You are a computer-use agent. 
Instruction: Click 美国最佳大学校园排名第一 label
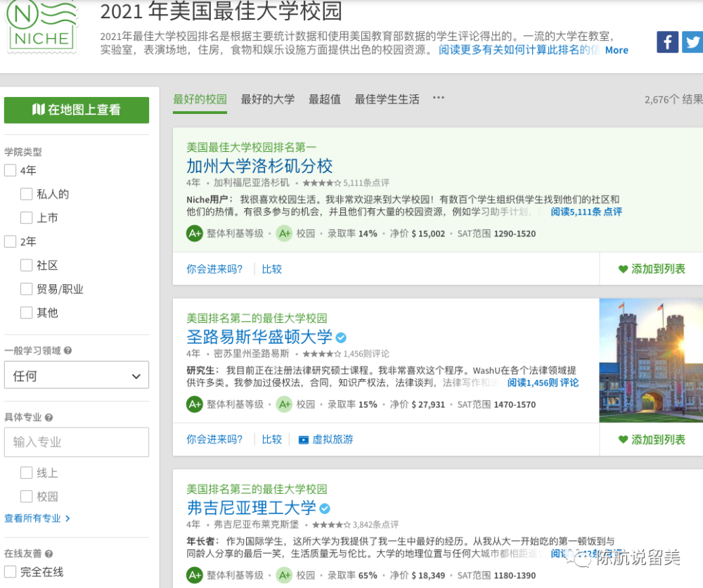coord(252,147)
